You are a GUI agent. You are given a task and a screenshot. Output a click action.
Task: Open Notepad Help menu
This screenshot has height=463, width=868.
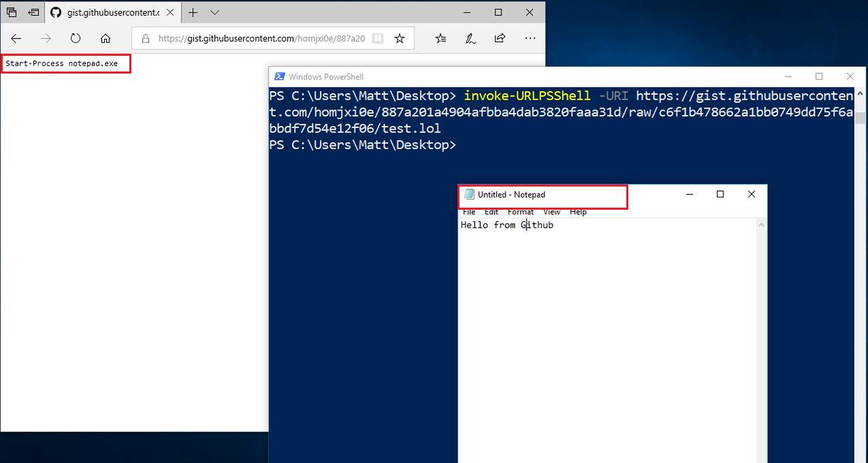tap(578, 212)
